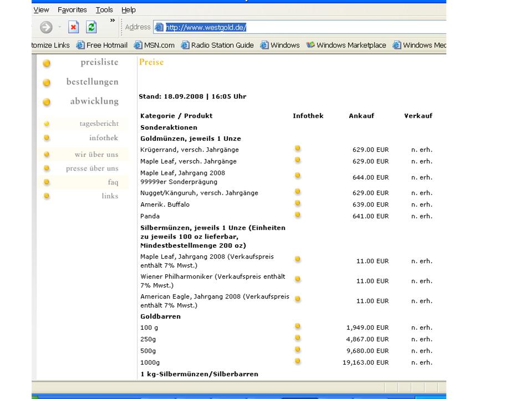Click the gold bullet beside abwicklung
The image size is (532, 399).
[x=47, y=102]
